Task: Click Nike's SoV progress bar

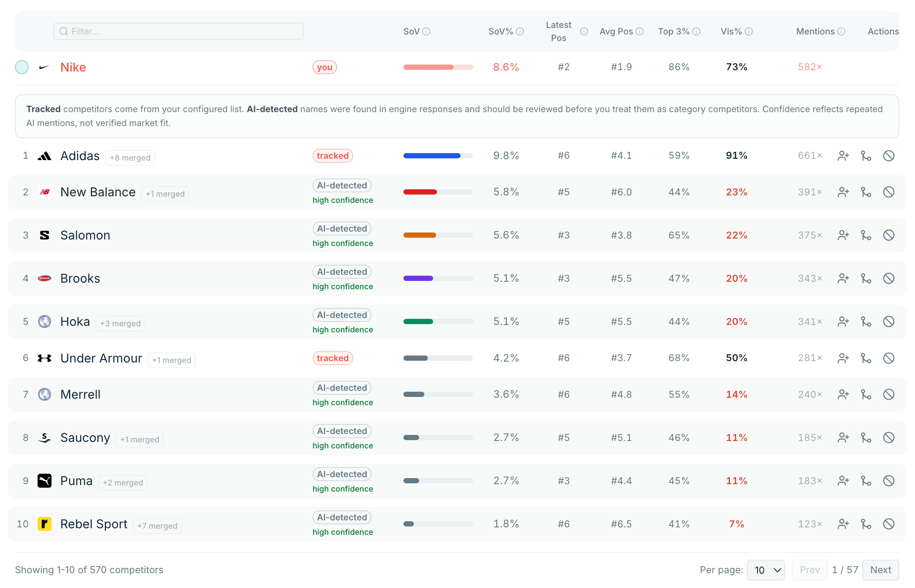Action: (x=438, y=67)
